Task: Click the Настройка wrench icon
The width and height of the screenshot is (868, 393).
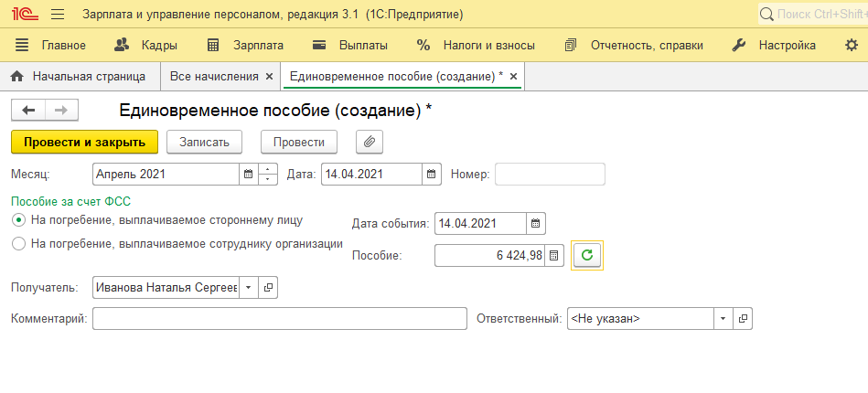Action: pos(738,46)
